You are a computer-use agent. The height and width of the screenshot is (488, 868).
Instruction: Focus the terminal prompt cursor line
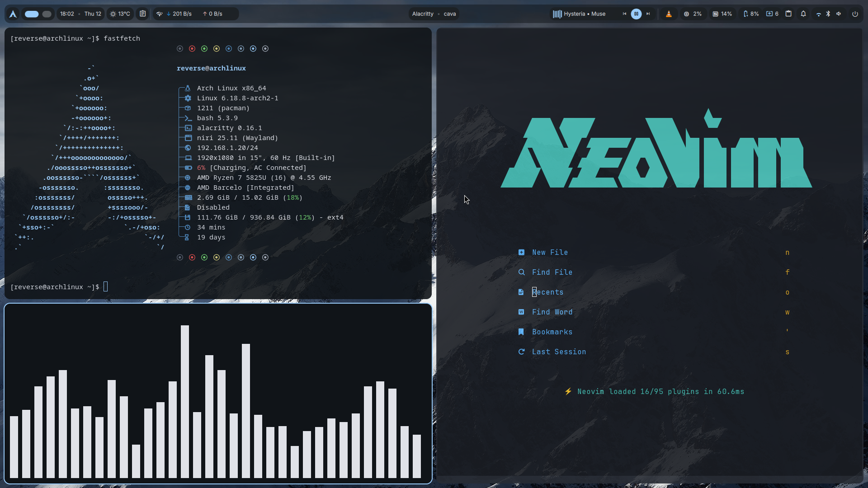click(105, 287)
